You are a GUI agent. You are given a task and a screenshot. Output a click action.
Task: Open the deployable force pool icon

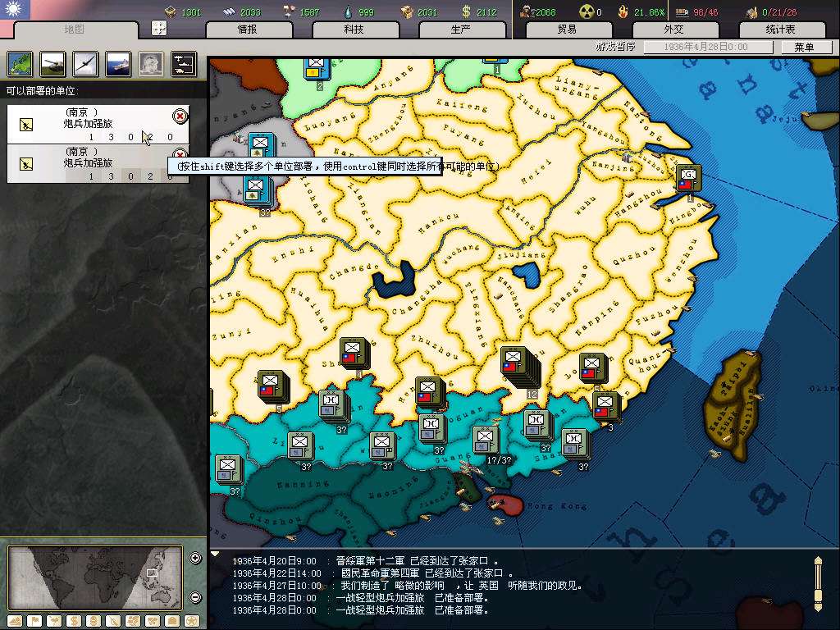[183, 64]
